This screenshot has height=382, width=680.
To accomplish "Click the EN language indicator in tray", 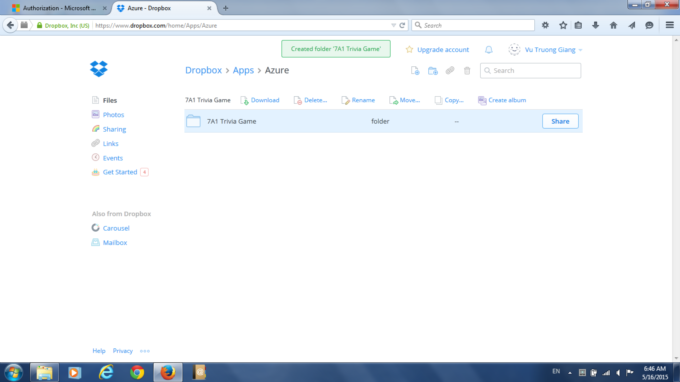I will (556, 372).
